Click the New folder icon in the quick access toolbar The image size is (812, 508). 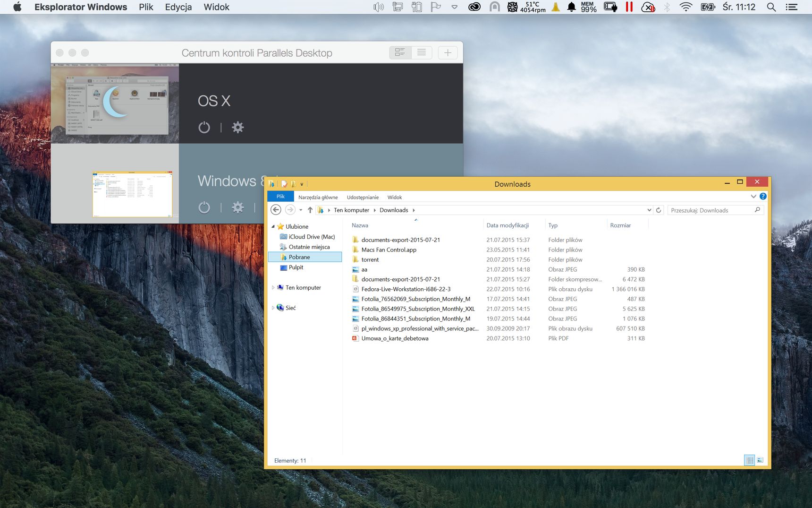293,184
